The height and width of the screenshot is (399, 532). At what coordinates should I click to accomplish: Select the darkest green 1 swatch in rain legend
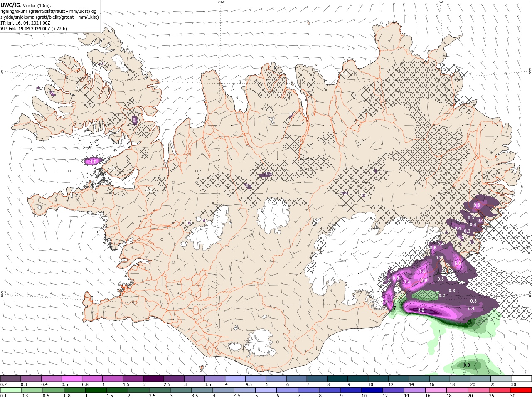96,390
